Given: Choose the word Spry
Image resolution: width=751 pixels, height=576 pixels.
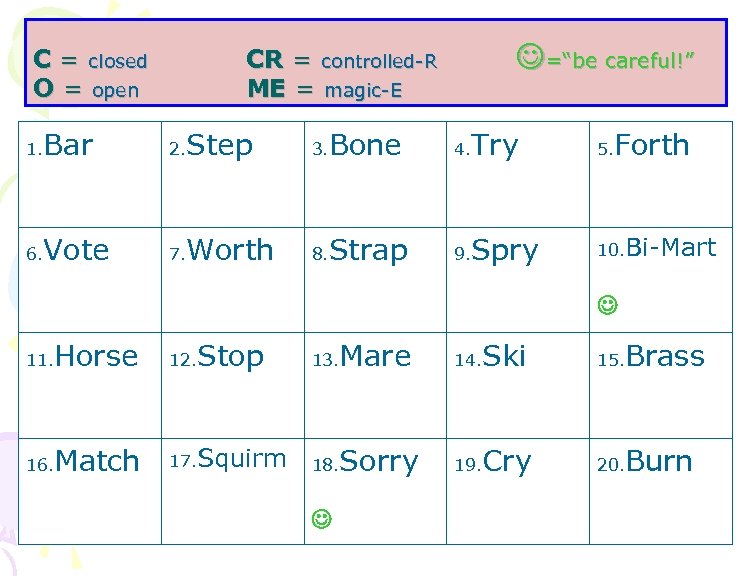Looking at the screenshot, I should (x=505, y=252).
